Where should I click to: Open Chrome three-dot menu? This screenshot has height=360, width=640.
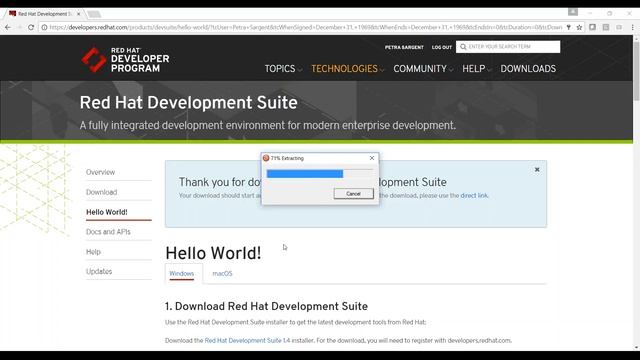click(632, 27)
